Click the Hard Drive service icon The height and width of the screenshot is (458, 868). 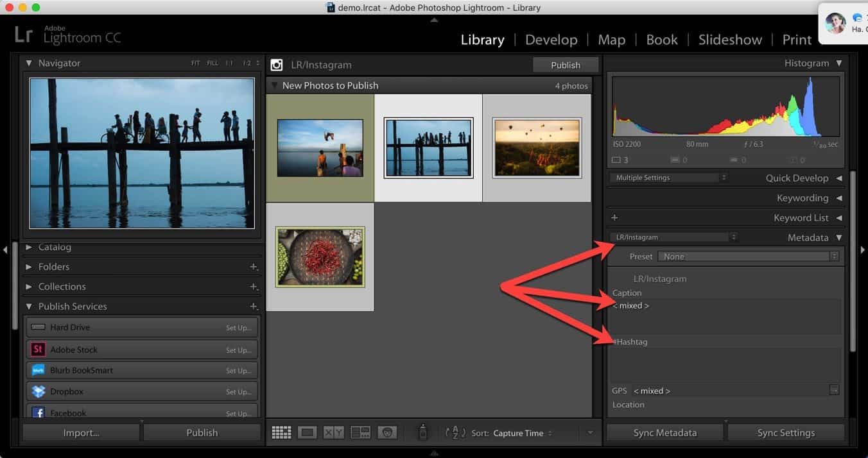38,327
